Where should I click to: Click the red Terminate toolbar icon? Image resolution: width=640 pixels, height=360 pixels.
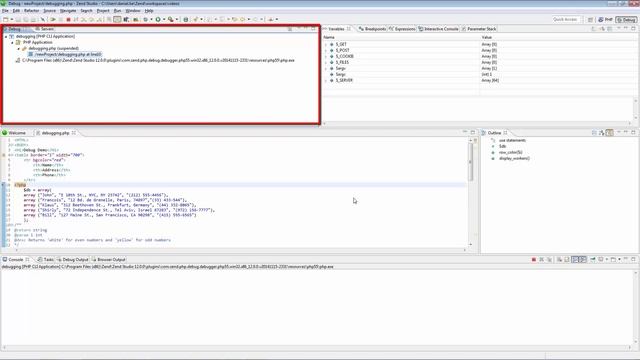pyautogui.click(x=69, y=19)
